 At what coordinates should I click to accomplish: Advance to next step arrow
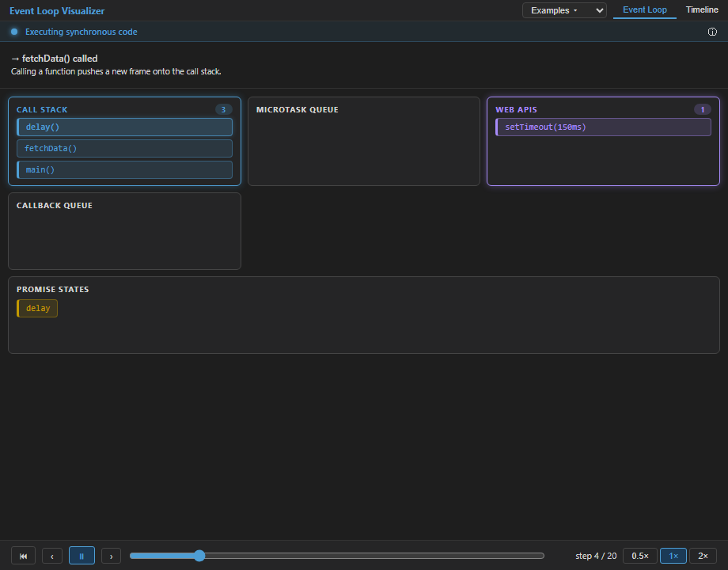pyautogui.click(x=111, y=556)
